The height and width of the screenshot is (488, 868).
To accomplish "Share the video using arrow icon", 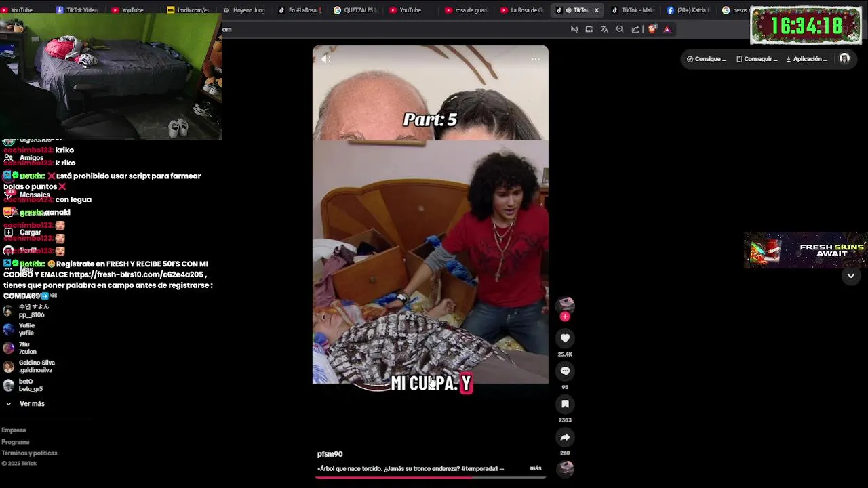I will pyautogui.click(x=565, y=437).
